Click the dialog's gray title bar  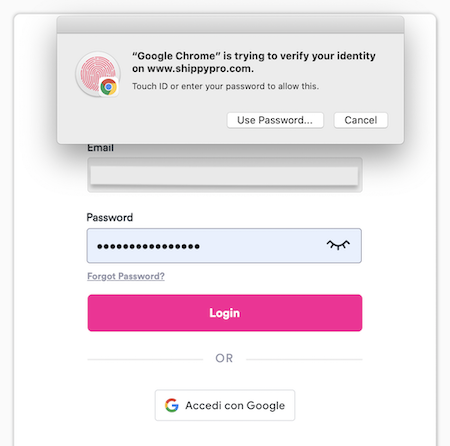coord(230,24)
